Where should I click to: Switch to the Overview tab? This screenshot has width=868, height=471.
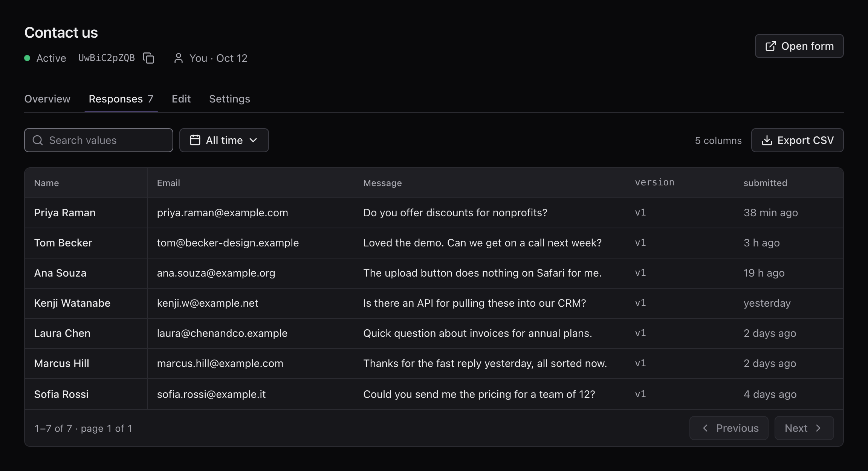point(47,99)
